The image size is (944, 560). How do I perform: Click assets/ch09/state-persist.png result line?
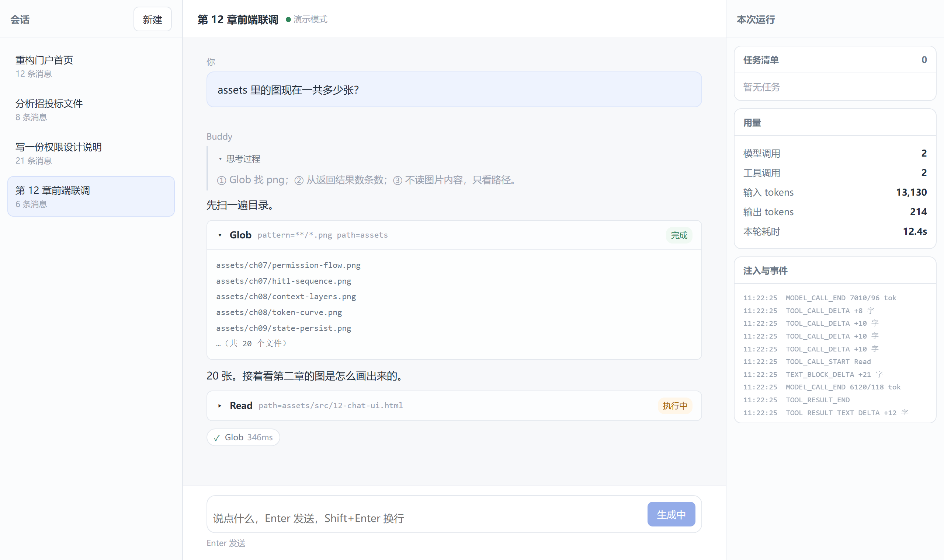pos(284,328)
